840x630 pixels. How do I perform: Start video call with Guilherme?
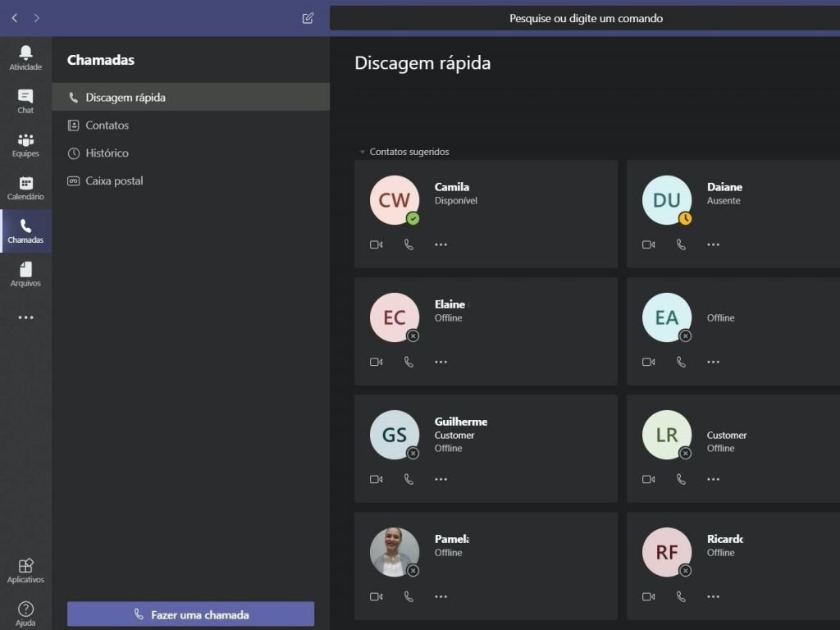click(376, 479)
